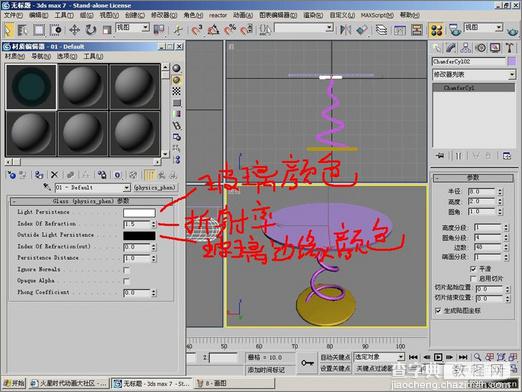Toggle the Percent Snap icon
This screenshot has width=522, height=392.
coord(230,30)
